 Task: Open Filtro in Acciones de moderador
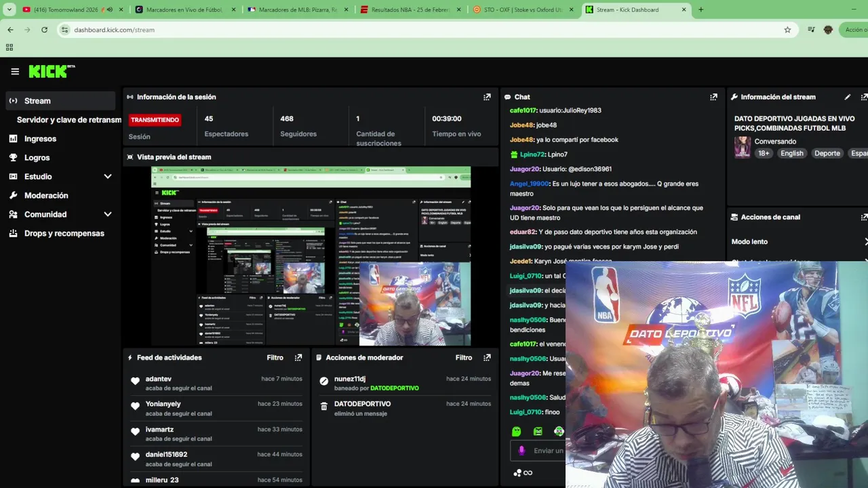pos(463,358)
